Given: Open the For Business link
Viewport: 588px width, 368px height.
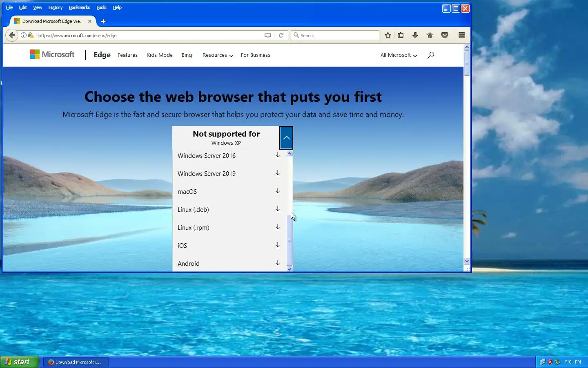Looking at the screenshot, I should pos(256,55).
